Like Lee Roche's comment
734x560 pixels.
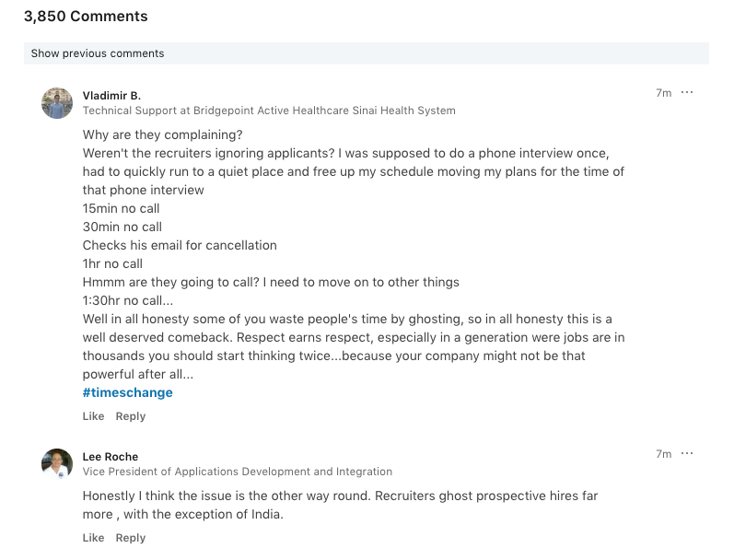pos(93,538)
